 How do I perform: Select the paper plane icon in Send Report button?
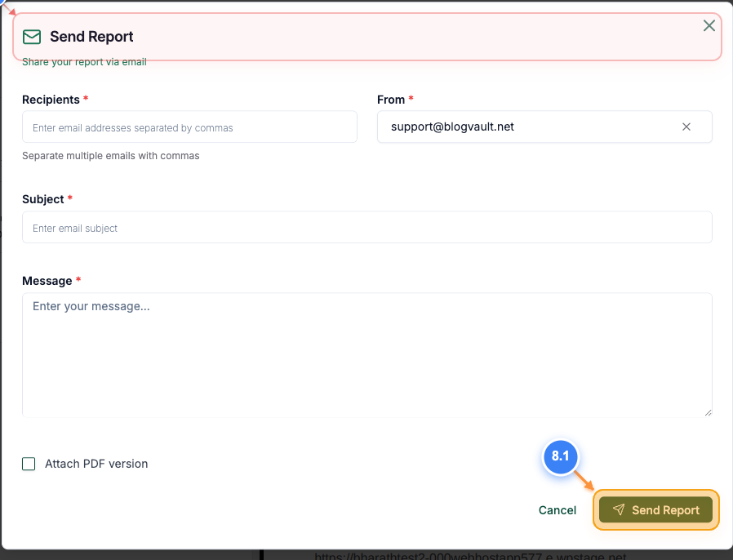click(618, 509)
